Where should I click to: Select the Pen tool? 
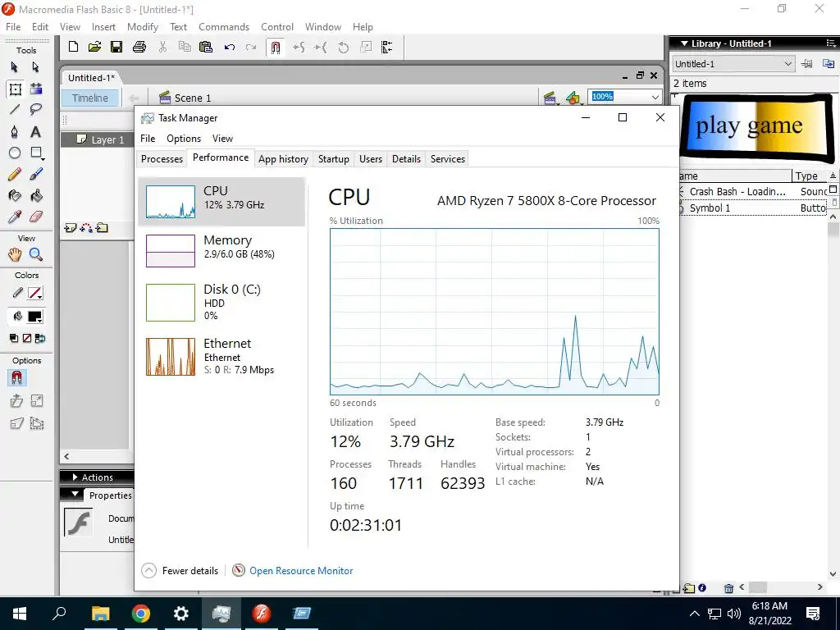click(x=15, y=131)
